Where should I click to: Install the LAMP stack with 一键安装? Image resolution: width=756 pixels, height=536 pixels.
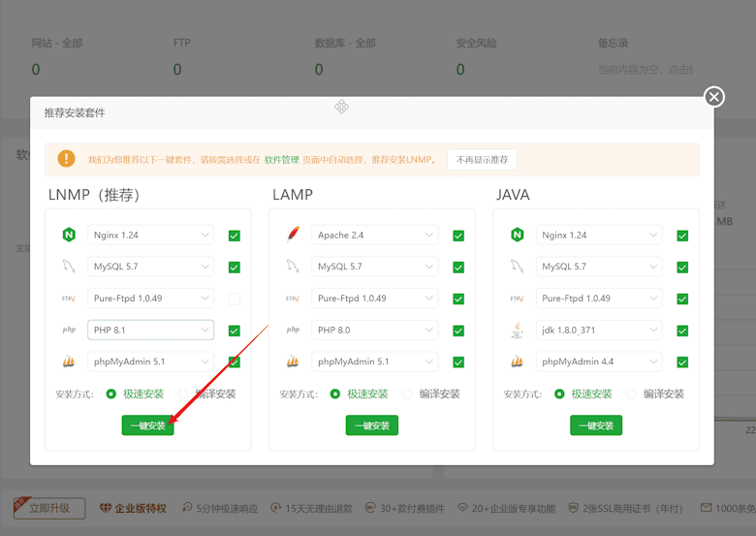372,426
